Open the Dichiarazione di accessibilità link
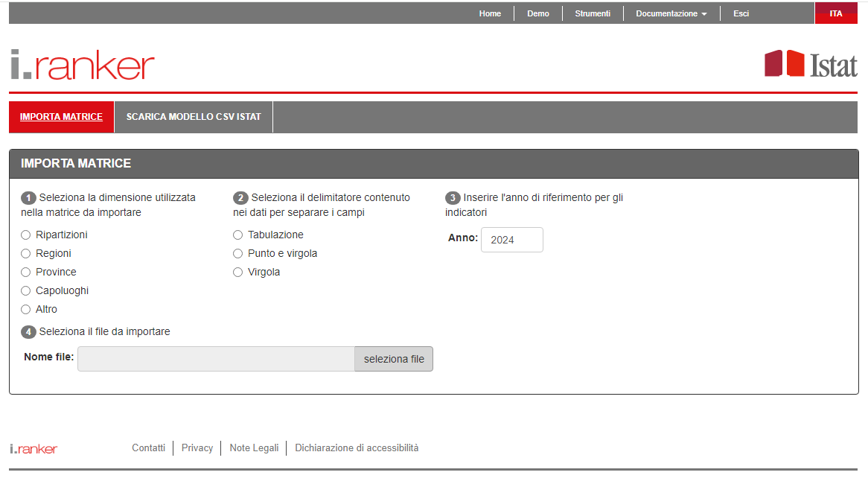 click(357, 447)
